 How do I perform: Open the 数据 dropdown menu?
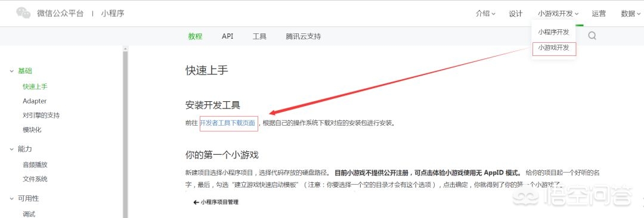[631, 14]
